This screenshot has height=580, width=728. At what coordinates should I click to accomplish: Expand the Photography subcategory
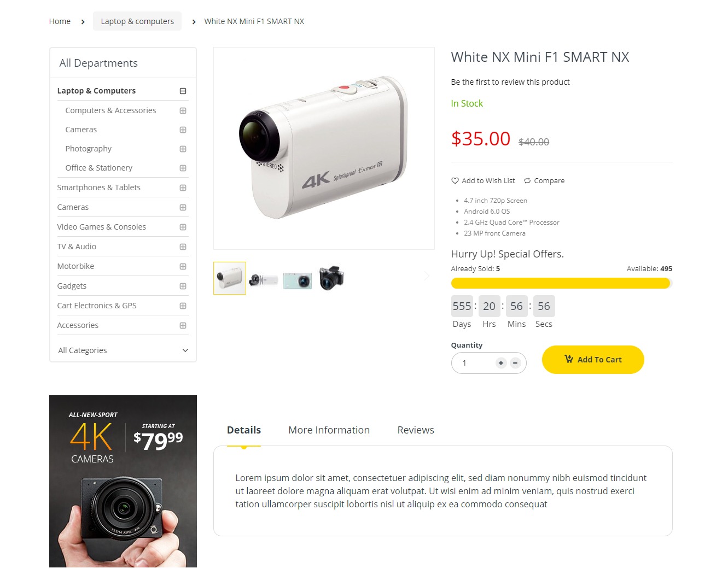[x=183, y=149]
